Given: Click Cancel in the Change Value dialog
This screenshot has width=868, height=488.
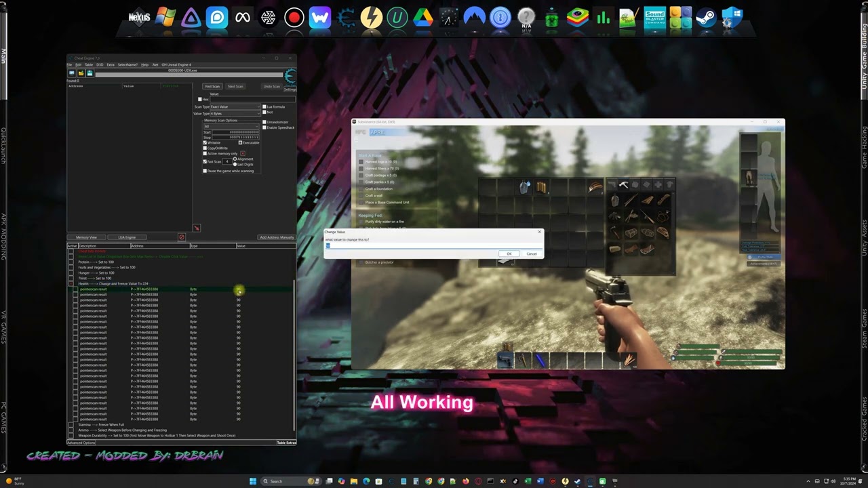Looking at the screenshot, I should pos(532,253).
